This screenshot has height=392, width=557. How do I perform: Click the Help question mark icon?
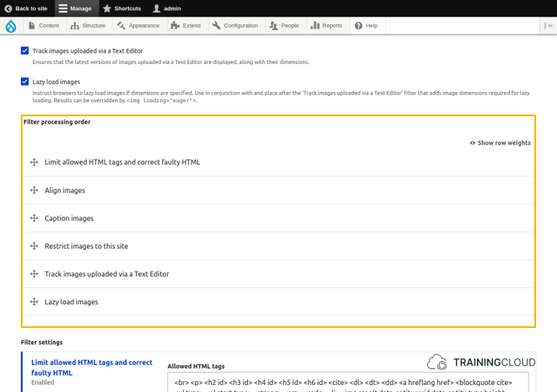359,26
